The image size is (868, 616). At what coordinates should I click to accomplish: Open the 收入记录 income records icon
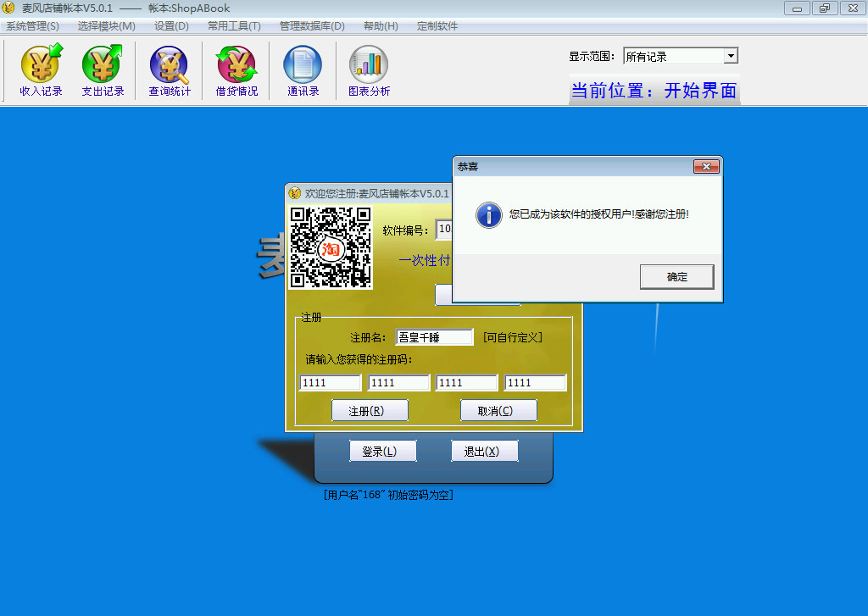pos(41,70)
